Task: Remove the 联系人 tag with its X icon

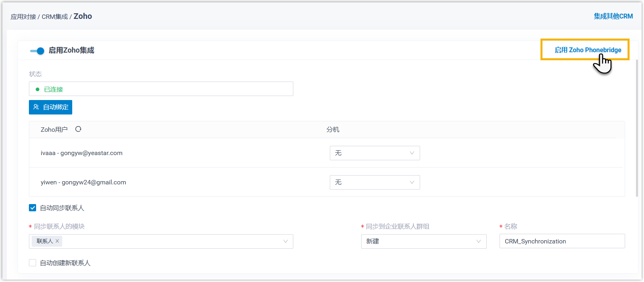Action: click(57, 241)
